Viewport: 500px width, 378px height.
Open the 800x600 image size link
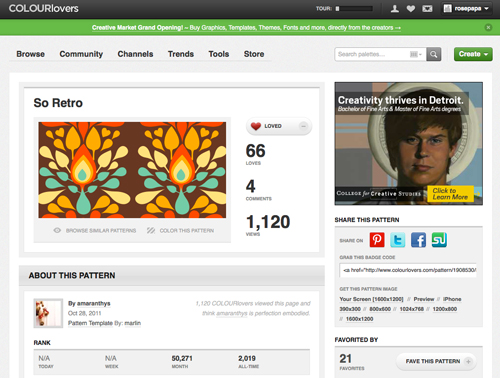pyautogui.click(x=380, y=309)
